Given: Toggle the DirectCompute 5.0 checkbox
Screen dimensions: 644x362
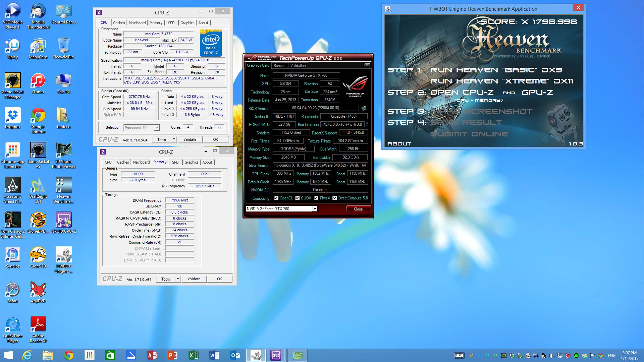Looking at the screenshot, I should point(334,198).
